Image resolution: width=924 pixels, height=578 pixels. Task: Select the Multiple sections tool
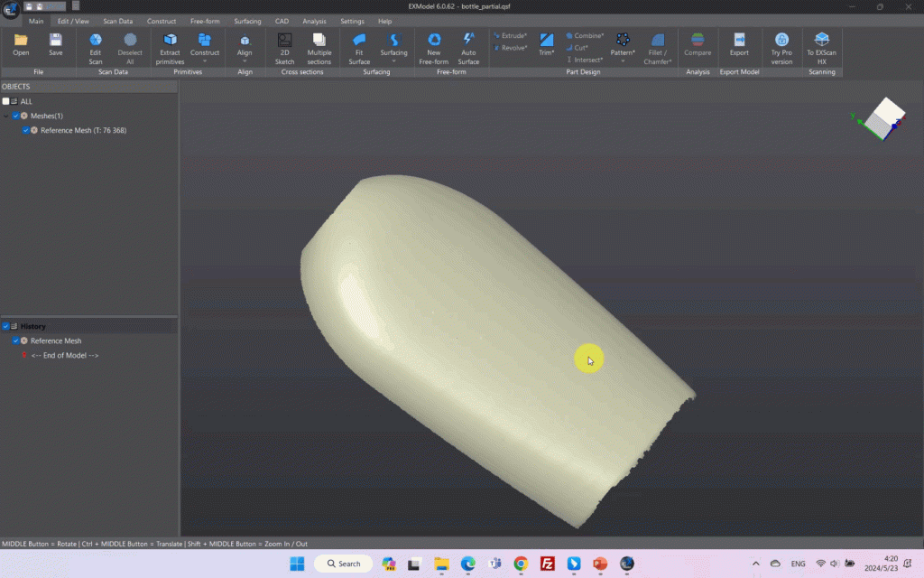319,40
